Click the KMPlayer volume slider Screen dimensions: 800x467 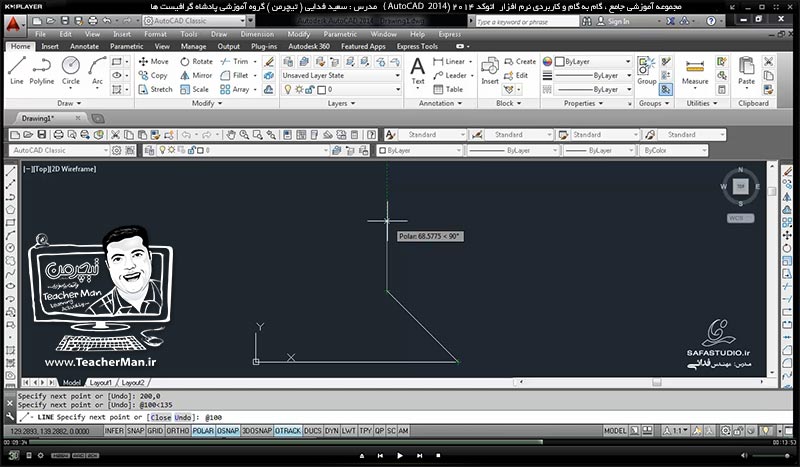pos(772,456)
